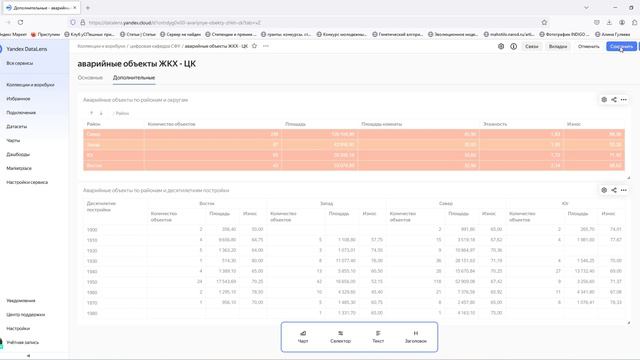640x360 pixels.
Task: Star the dashboard as favorite
Action: click(x=254, y=46)
